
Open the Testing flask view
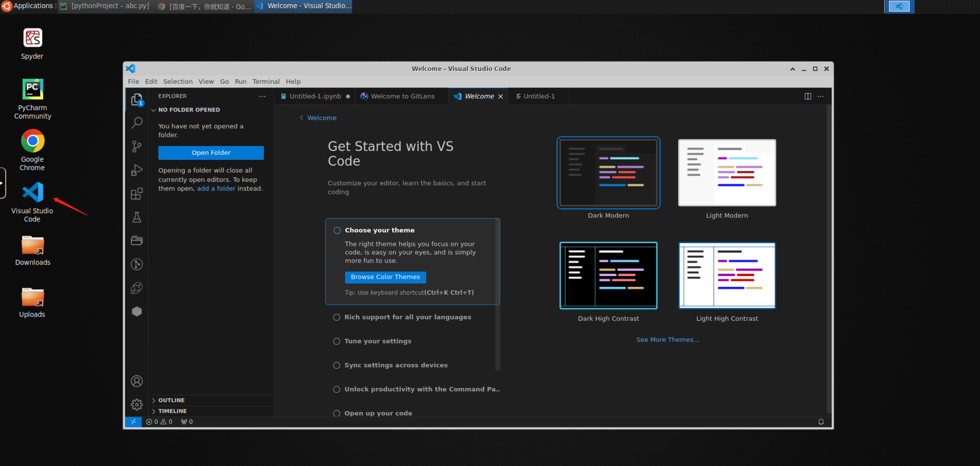coord(137,217)
